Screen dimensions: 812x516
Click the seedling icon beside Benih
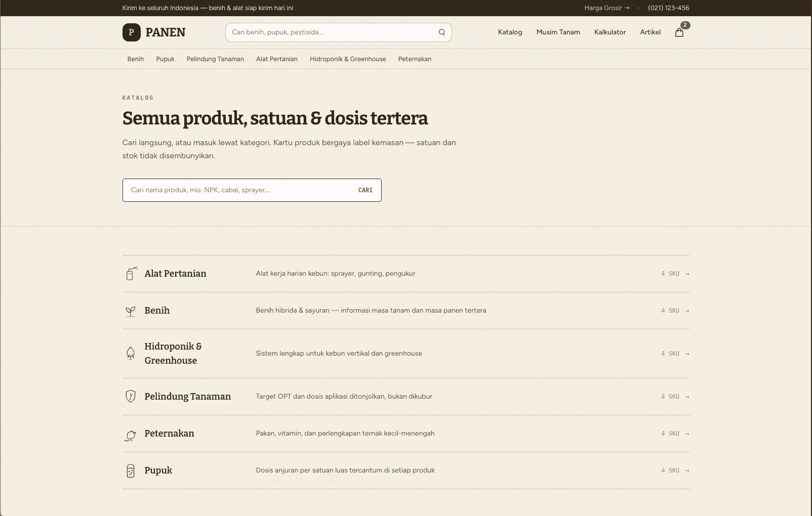pyautogui.click(x=131, y=311)
